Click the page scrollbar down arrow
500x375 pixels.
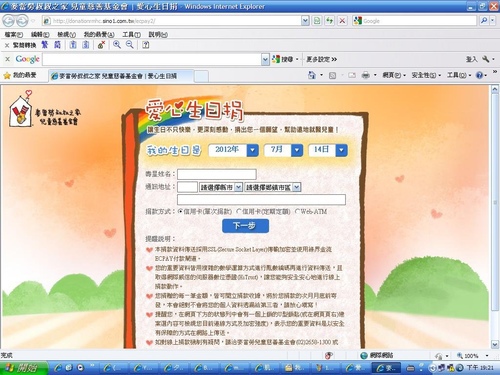(495, 344)
